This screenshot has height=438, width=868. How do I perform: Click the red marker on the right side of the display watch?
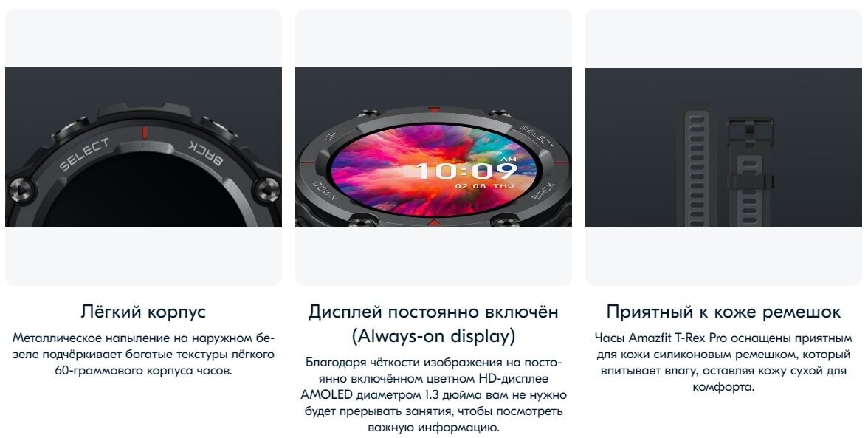(560, 162)
